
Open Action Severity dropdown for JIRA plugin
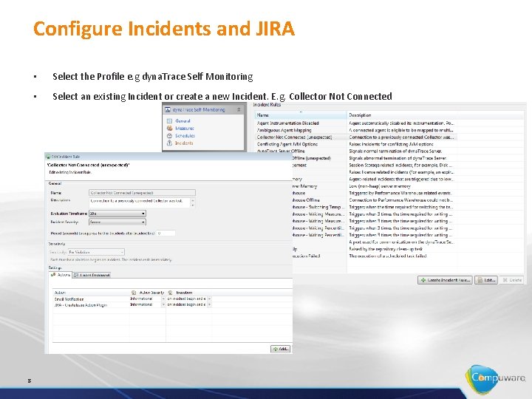coord(163,304)
